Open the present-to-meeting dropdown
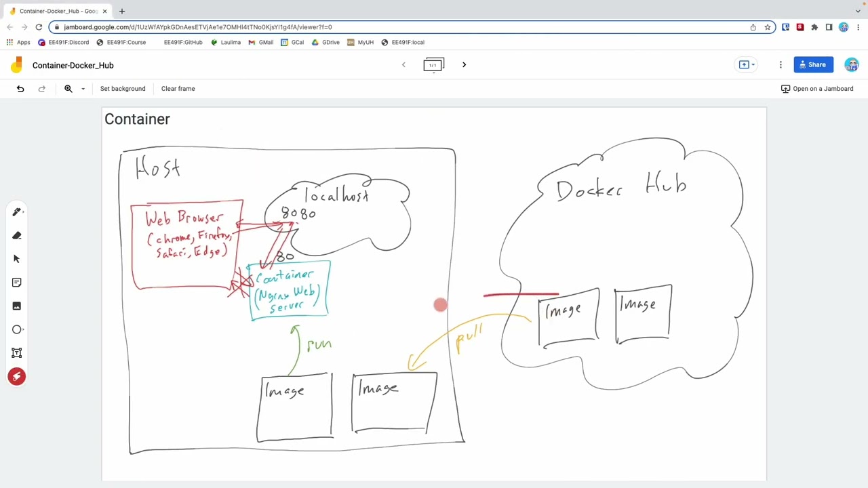This screenshot has width=868, height=488. [x=746, y=65]
